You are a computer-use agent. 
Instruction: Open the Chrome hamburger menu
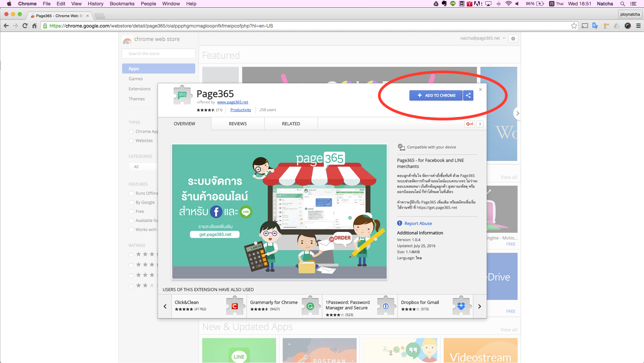pyautogui.click(x=638, y=26)
